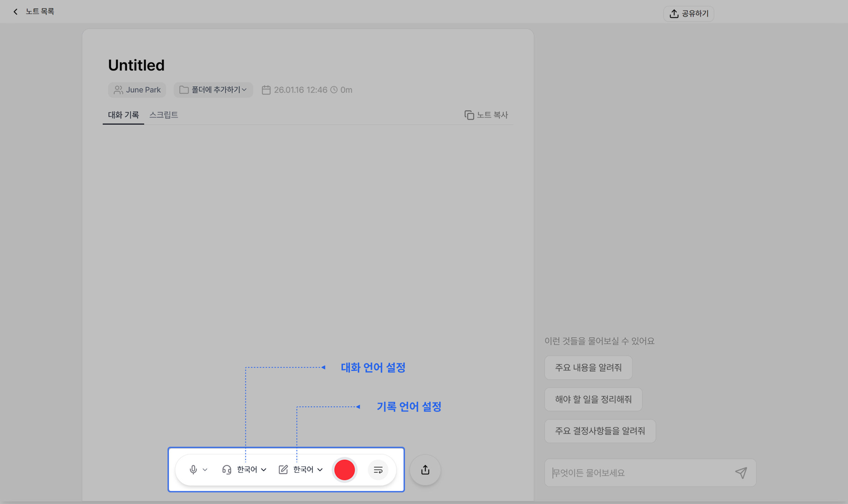Go back to 노트 목록
This screenshot has height=504, width=848.
click(34, 12)
